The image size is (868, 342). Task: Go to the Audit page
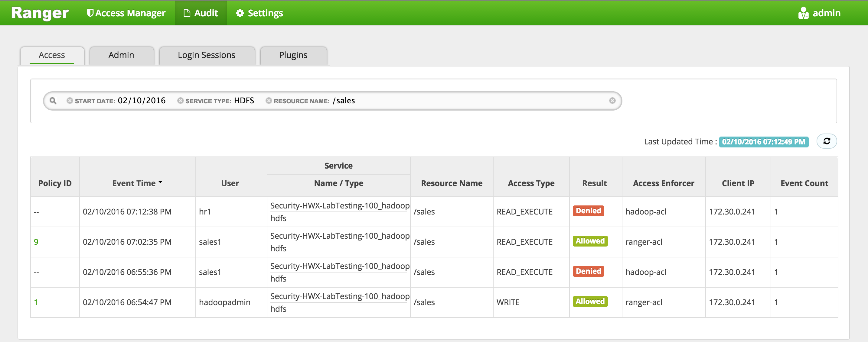pyautogui.click(x=201, y=13)
